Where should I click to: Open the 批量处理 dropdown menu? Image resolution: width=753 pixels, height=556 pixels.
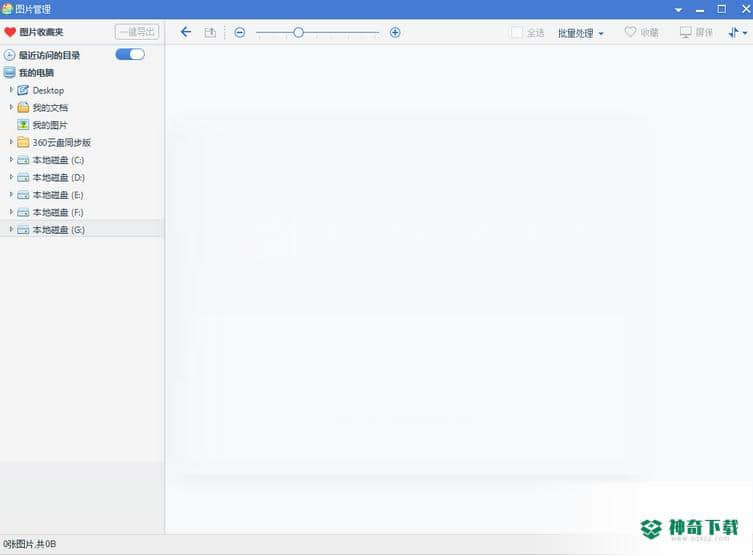click(x=580, y=33)
